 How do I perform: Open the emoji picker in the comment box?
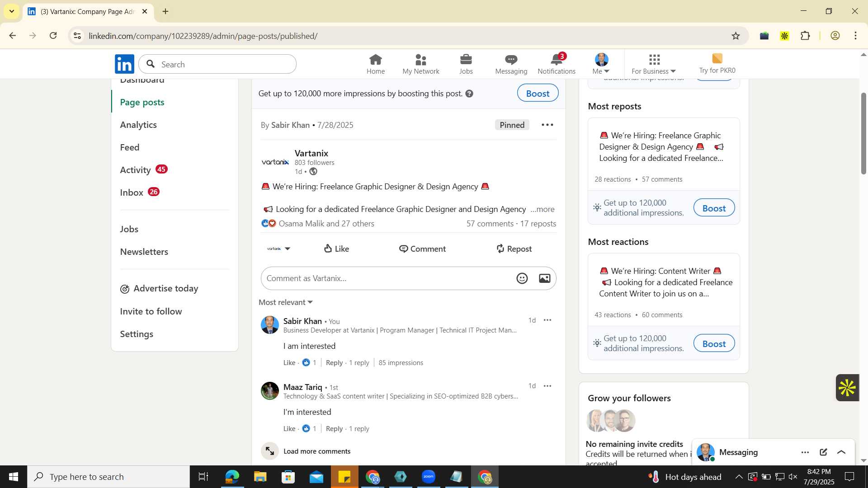(x=522, y=278)
